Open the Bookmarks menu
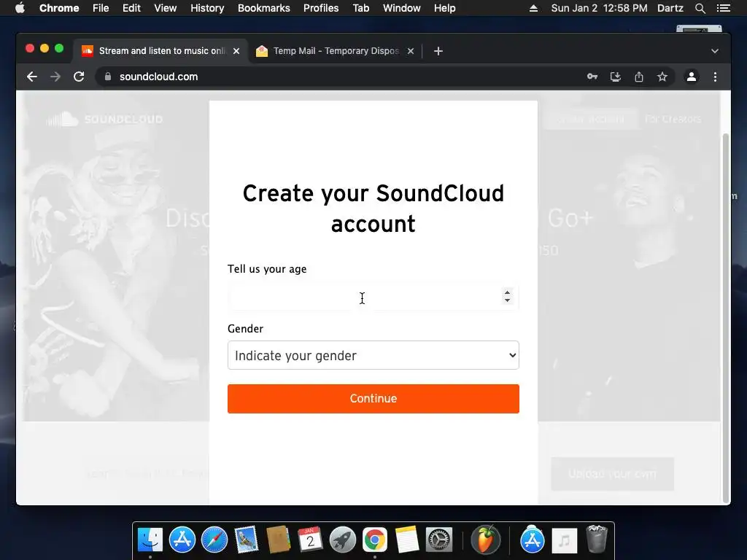The height and width of the screenshot is (560, 747). [x=264, y=8]
